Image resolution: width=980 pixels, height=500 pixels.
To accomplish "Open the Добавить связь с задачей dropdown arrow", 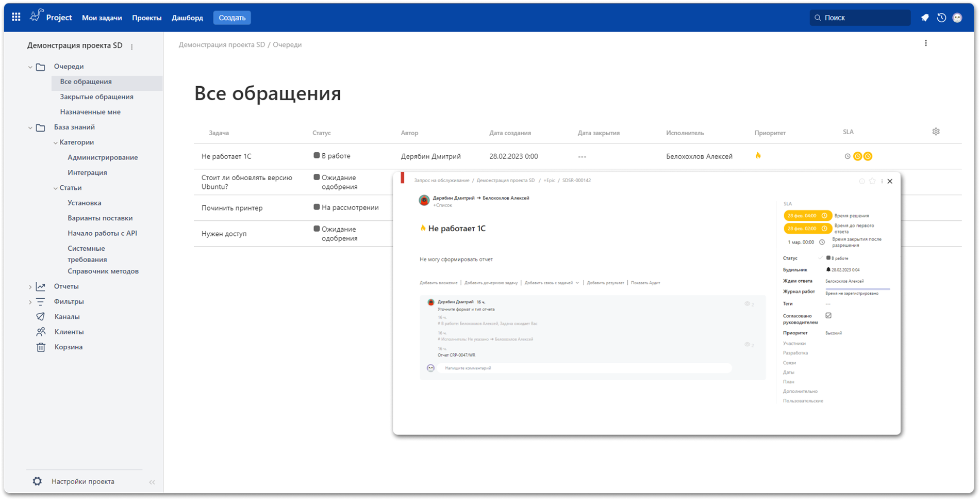I will pos(578,283).
